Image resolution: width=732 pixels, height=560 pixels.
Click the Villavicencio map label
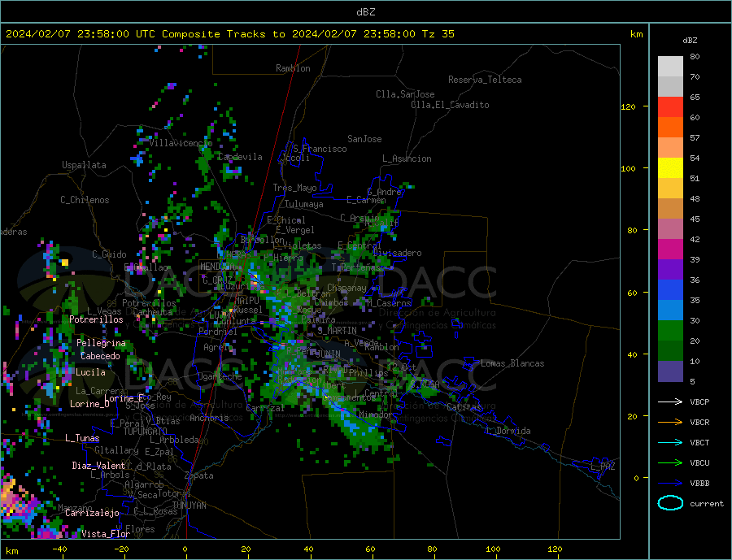pyautogui.click(x=181, y=143)
